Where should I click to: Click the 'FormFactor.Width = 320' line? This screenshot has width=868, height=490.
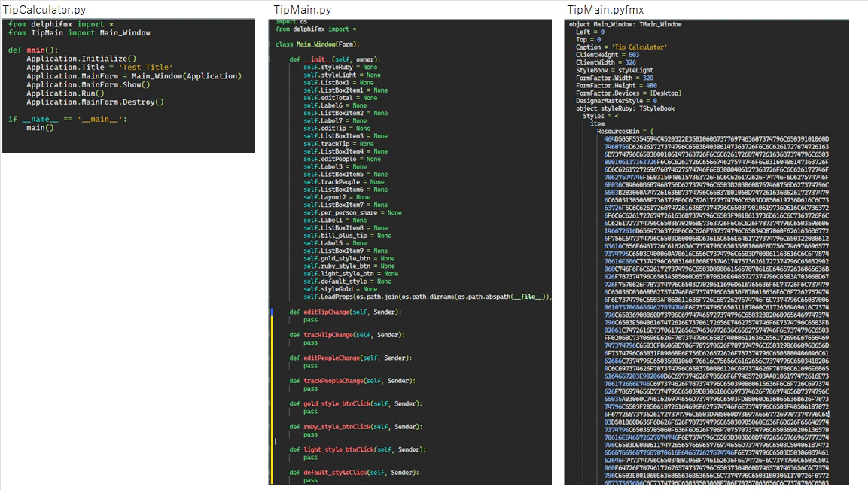[x=614, y=78]
